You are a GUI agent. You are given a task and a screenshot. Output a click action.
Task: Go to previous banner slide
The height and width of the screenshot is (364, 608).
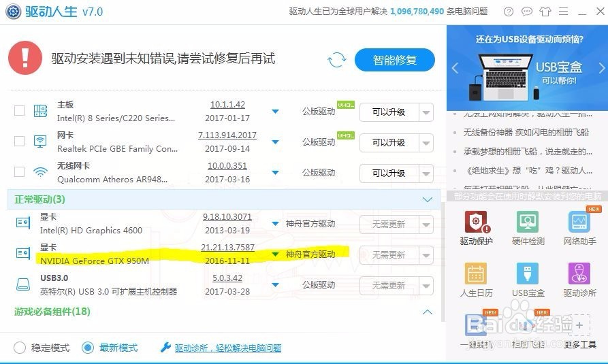tap(455, 68)
